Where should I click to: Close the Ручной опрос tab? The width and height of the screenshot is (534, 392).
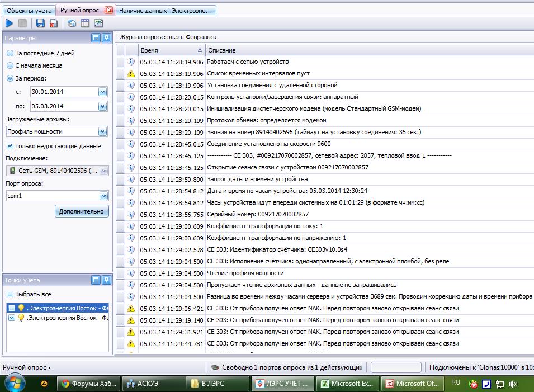pyautogui.click(x=108, y=10)
